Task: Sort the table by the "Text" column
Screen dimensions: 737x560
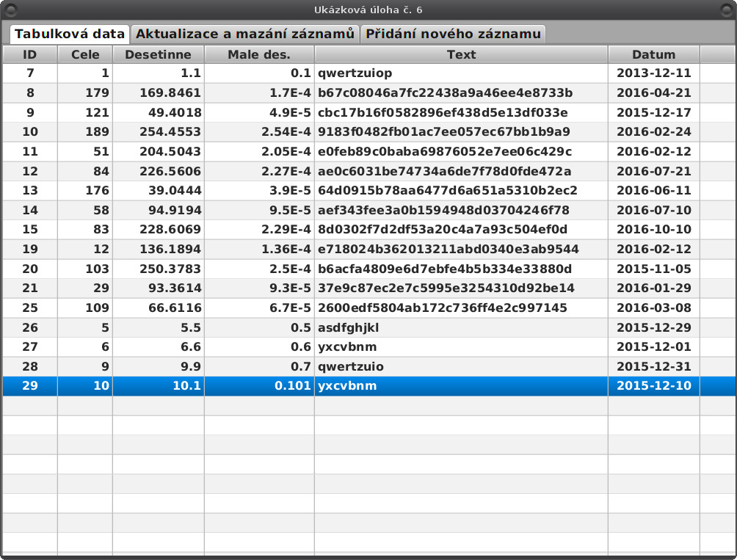Action: (x=461, y=54)
